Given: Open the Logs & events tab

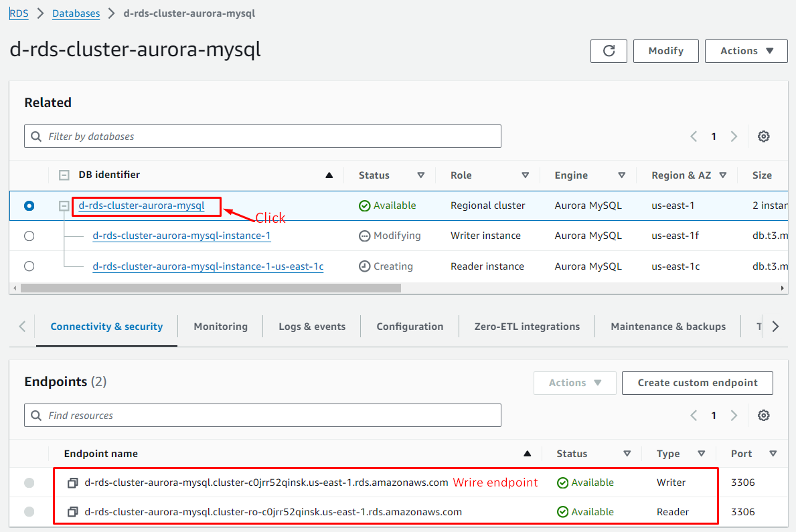Looking at the screenshot, I should coord(312,327).
